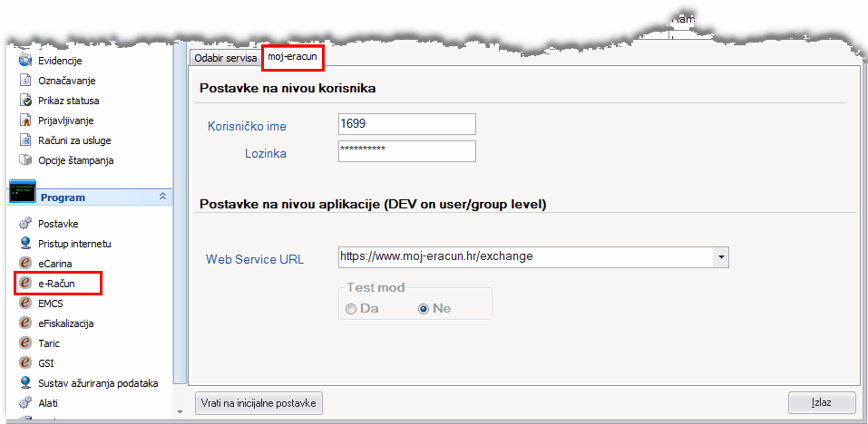Switch to moj-eracun tab
Viewport: 868px width, 424px height.
292,57
